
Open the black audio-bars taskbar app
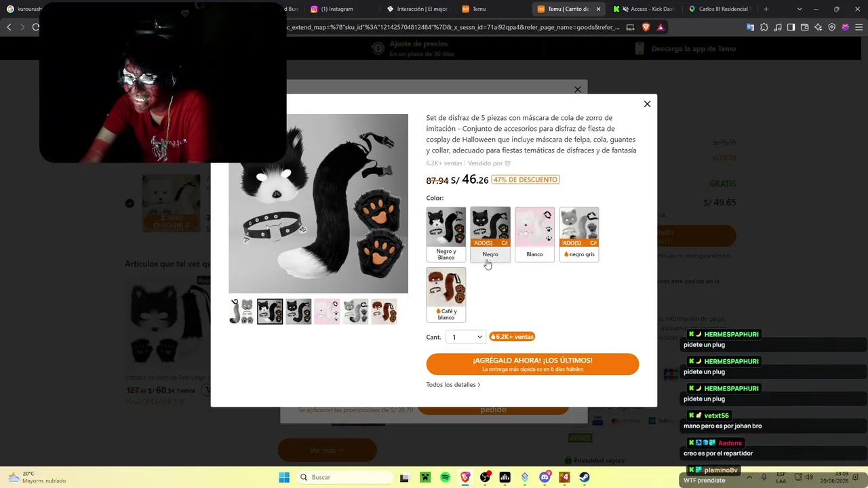click(x=505, y=477)
